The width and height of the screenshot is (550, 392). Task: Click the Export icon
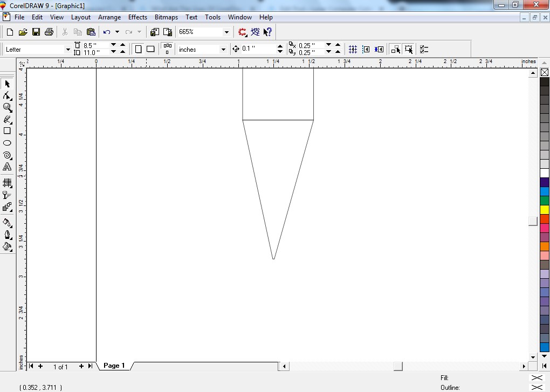pyautogui.click(x=168, y=32)
